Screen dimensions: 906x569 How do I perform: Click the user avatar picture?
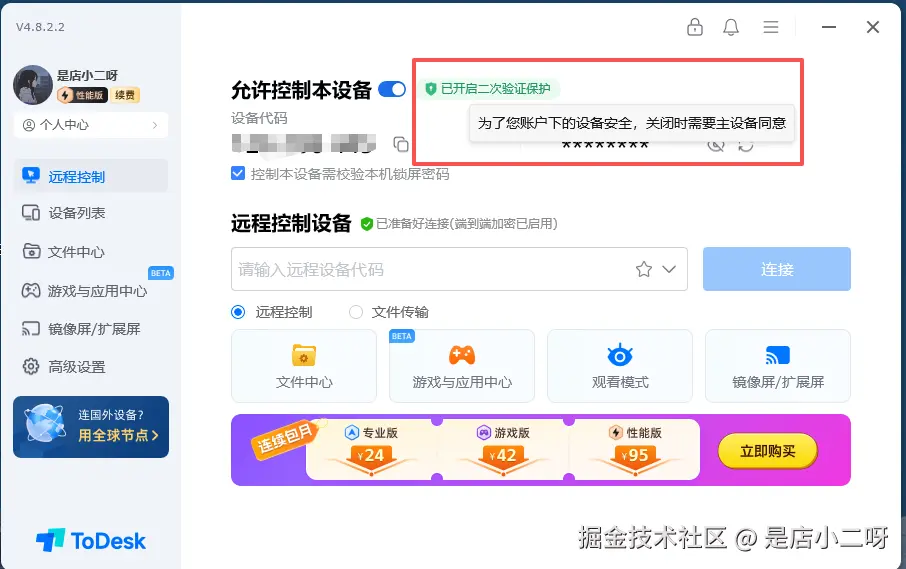(x=33, y=85)
